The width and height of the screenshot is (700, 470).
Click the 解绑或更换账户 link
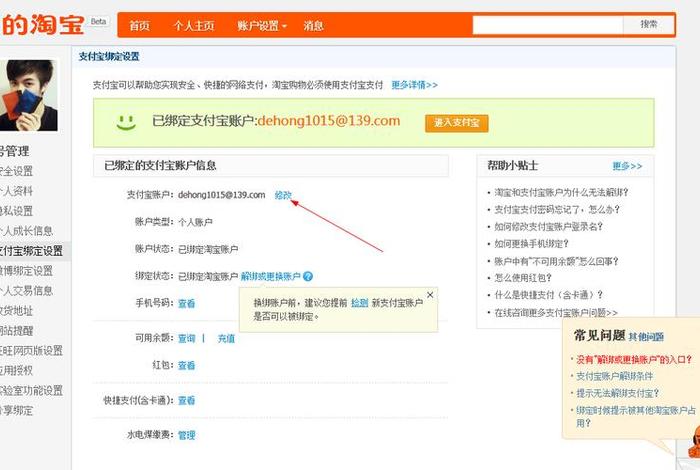coord(271,276)
